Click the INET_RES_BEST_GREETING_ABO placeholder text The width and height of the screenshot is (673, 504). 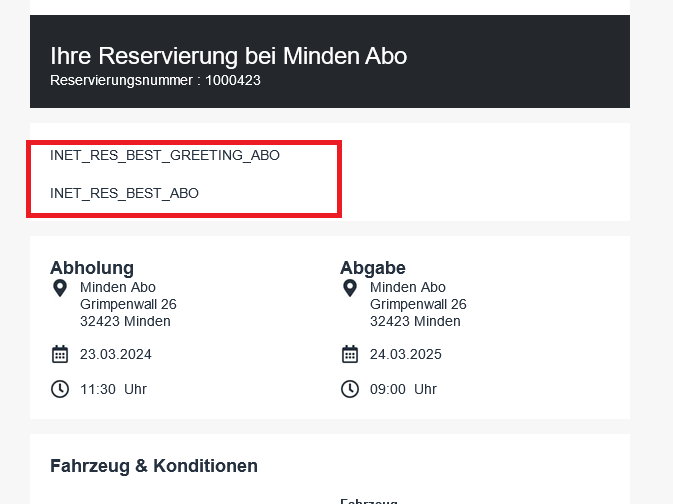pyautogui.click(x=165, y=156)
